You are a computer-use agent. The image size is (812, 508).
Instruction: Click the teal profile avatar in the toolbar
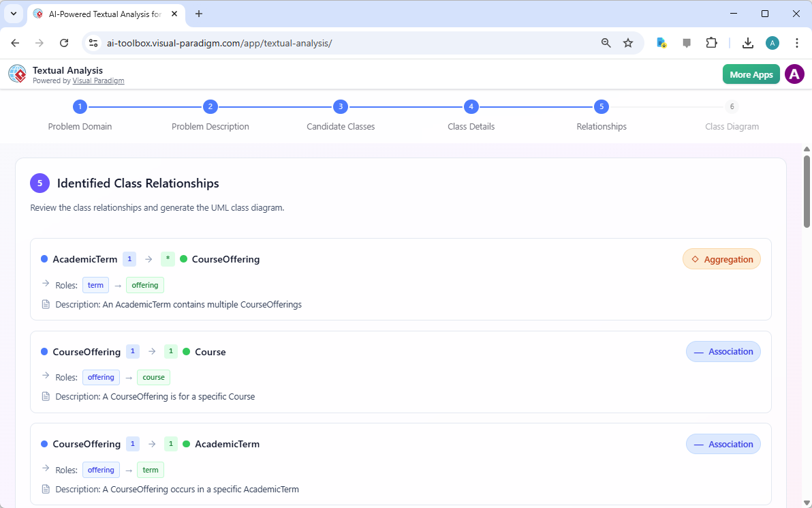pyautogui.click(x=772, y=42)
